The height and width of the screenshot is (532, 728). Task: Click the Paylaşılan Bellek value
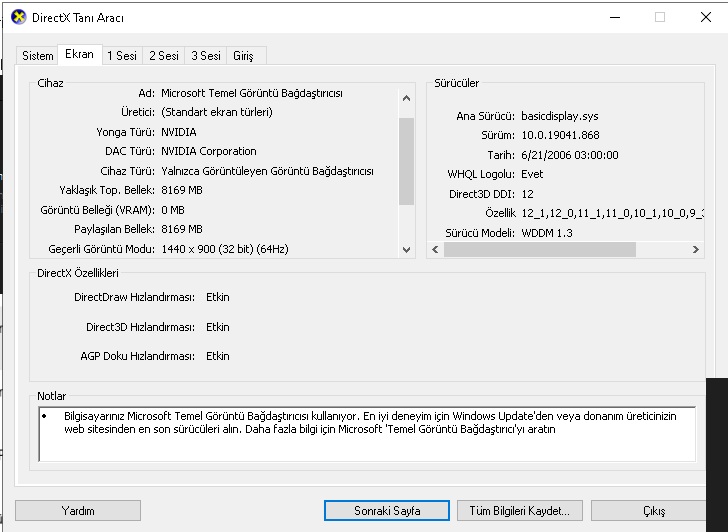point(182,229)
